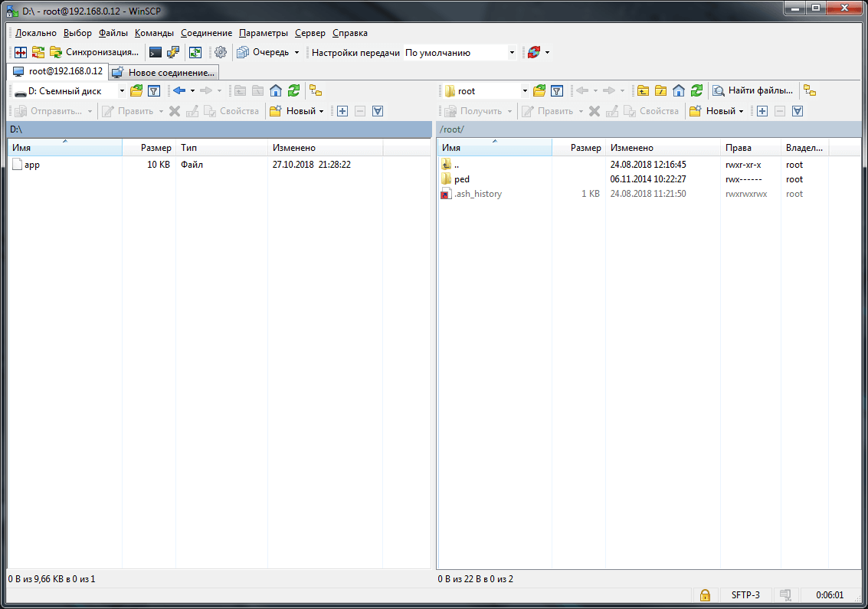868x609 pixels.
Task: Open the Сервер menu
Action: [310, 33]
